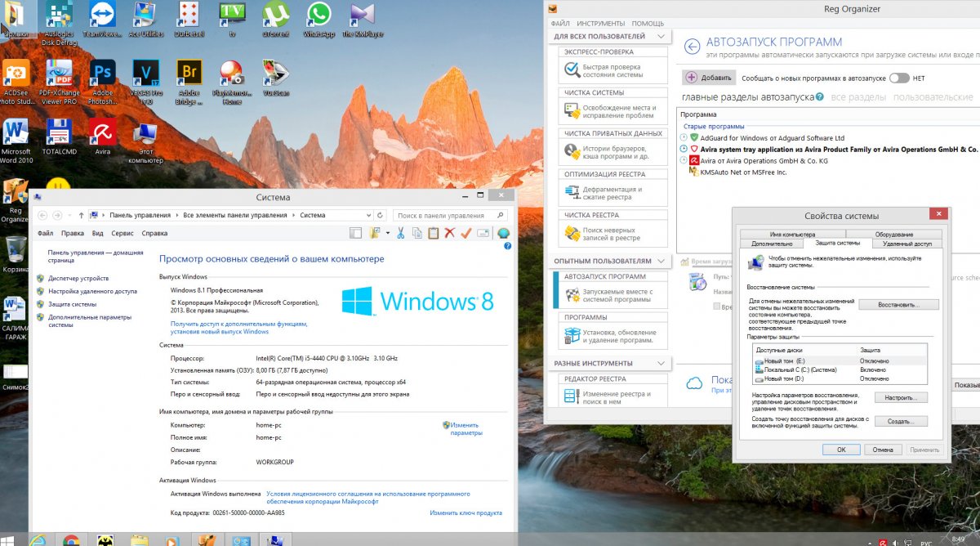Image resolution: width=980 pixels, height=546 pixels.
Task: Toggle notifications about new autostart programs
Action: coord(898,78)
